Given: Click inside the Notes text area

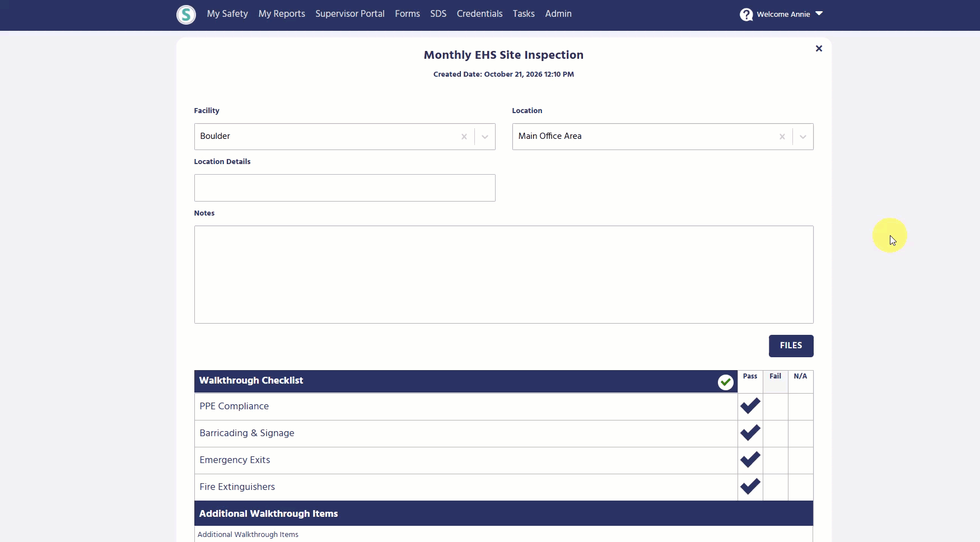Looking at the screenshot, I should 503,274.
